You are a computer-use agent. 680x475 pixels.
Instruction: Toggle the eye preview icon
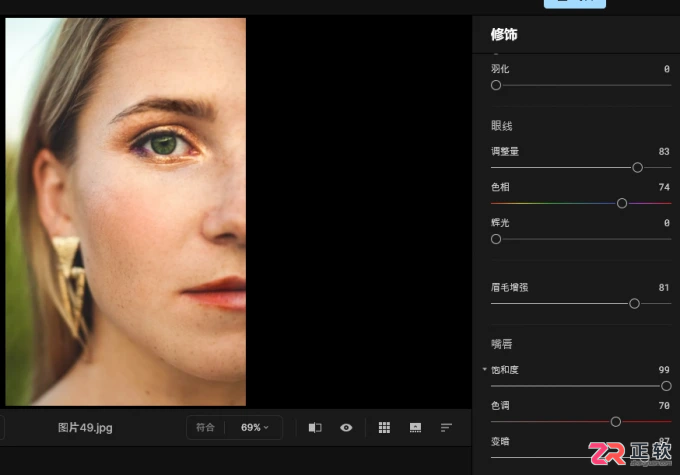(346, 428)
